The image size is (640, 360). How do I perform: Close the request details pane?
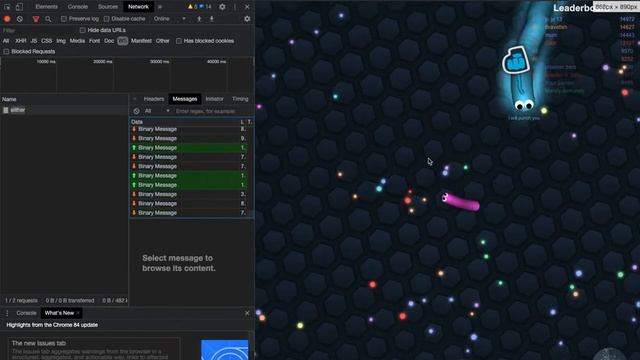[x=135, y=99]
